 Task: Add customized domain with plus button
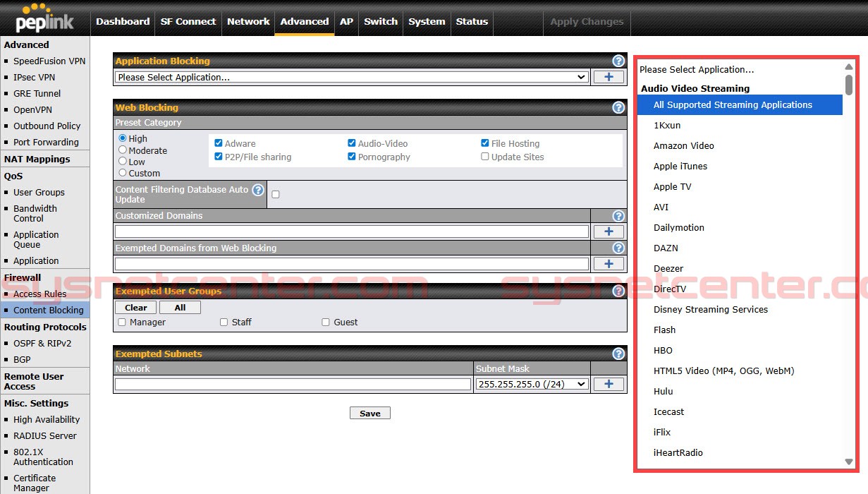[609, 231]
